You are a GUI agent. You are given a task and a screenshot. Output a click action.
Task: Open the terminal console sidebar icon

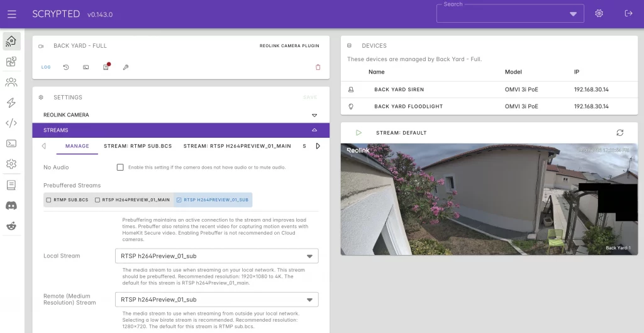11,144
